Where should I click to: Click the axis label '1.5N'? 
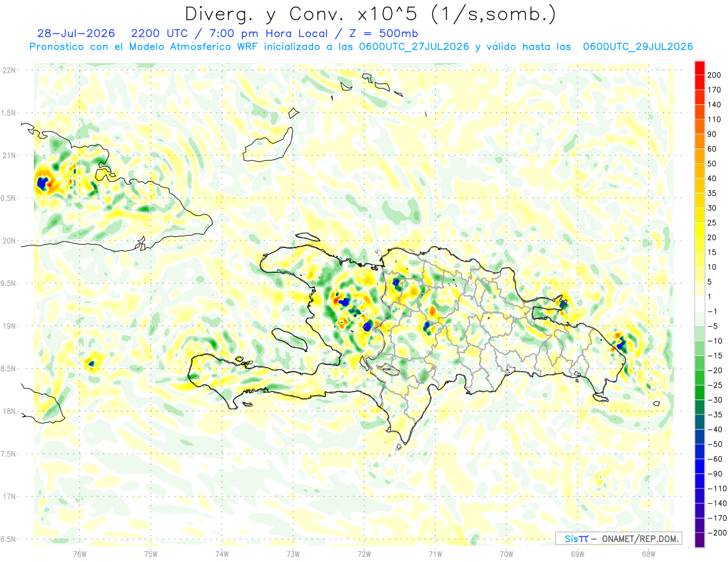(x=9, y=113)
